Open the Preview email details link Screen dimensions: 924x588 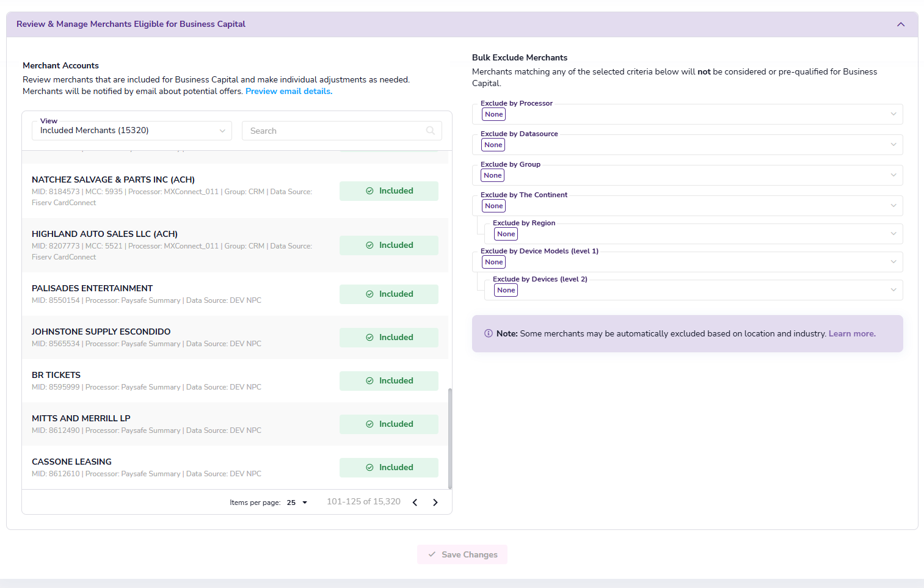point(289,91)
